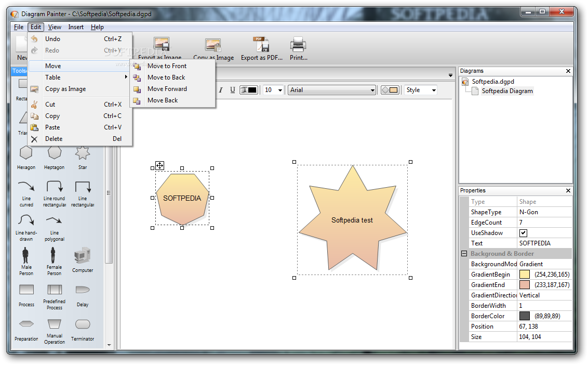Click the BorderWidth value field
588x365 pixels.
point(544,306)
